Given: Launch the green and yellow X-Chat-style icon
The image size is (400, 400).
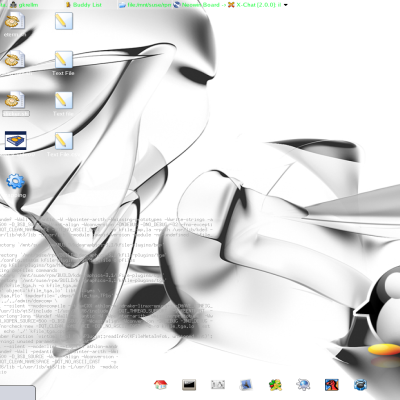Looking at the screenshot, I should point(275,385).
